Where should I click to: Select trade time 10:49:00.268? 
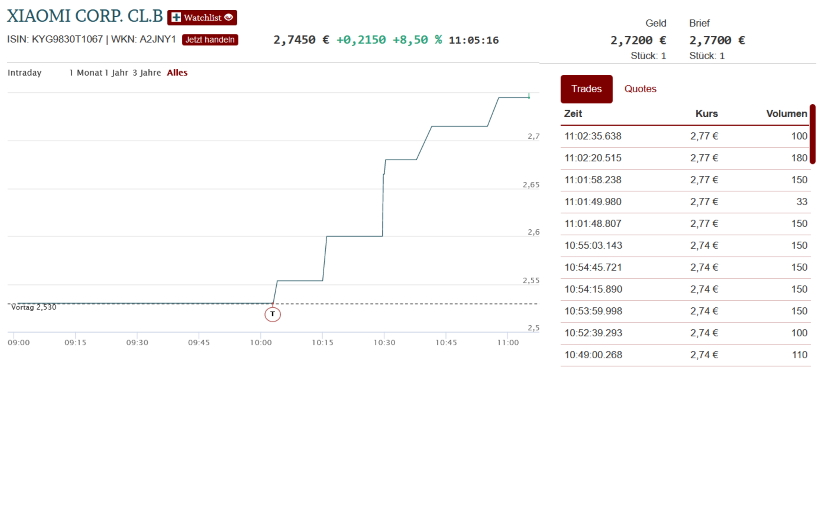click(593, 355)
